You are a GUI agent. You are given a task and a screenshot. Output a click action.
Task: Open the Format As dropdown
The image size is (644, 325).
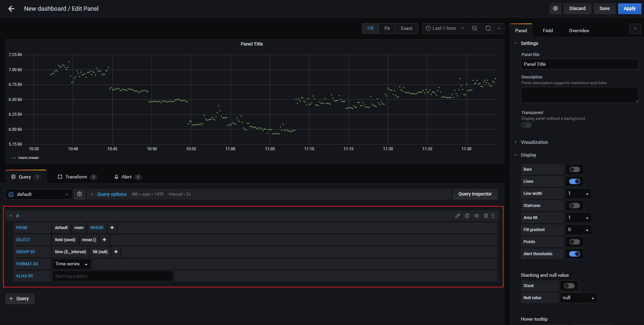pos(71,264)
